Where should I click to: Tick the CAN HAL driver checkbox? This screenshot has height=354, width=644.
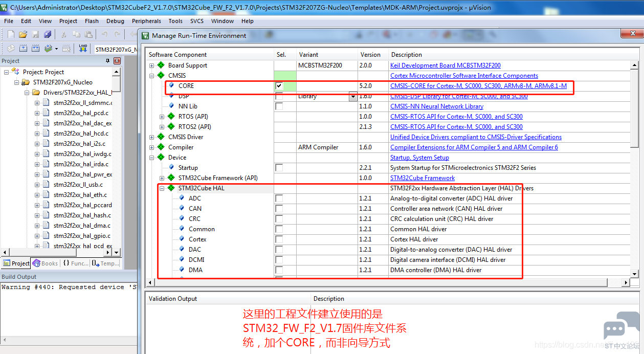(279, 209)
